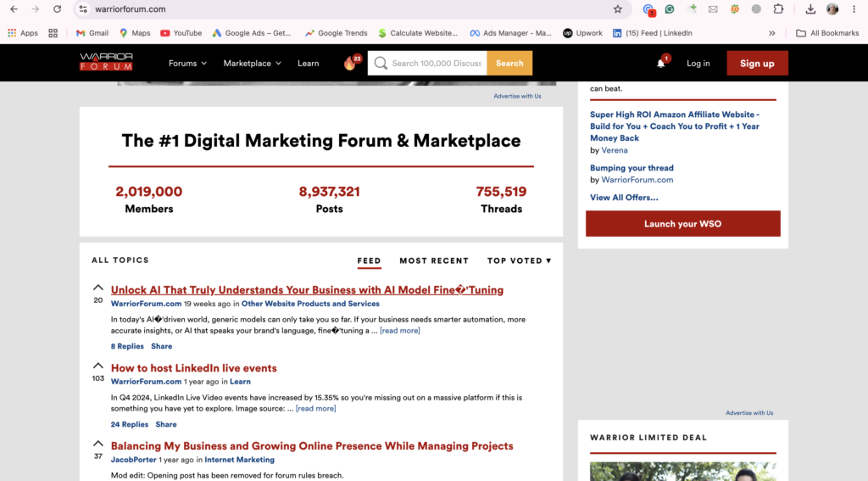Open the All Bookmarks folder
The width and height of the screenshot is (868, 481).
(827, 33)
